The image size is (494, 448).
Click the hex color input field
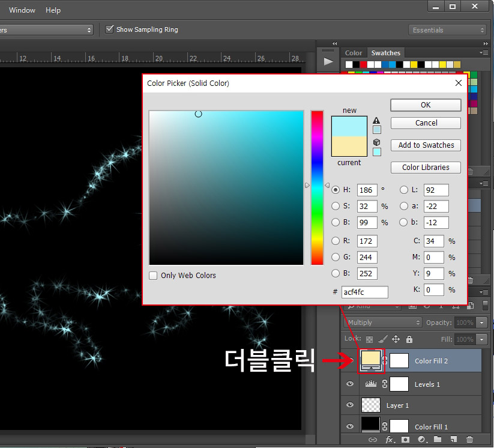365,292
